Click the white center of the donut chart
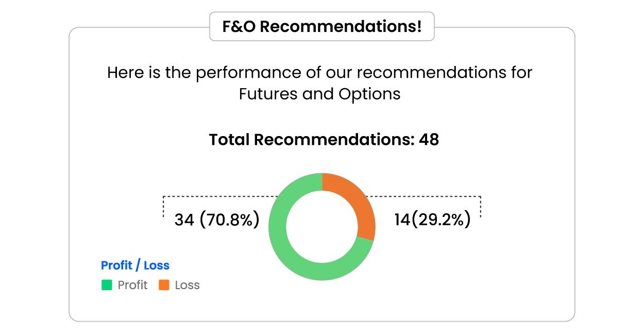This screenshot has width=644, height=334. coord(322,227)
